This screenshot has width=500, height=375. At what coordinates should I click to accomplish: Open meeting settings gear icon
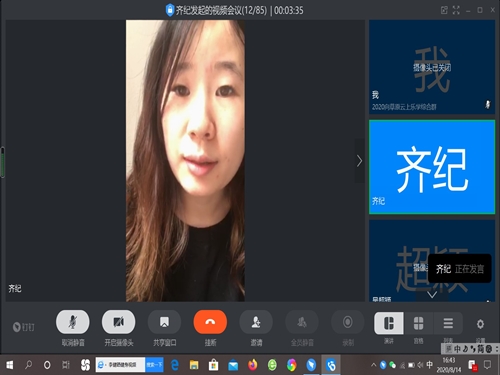coord(480,324)
